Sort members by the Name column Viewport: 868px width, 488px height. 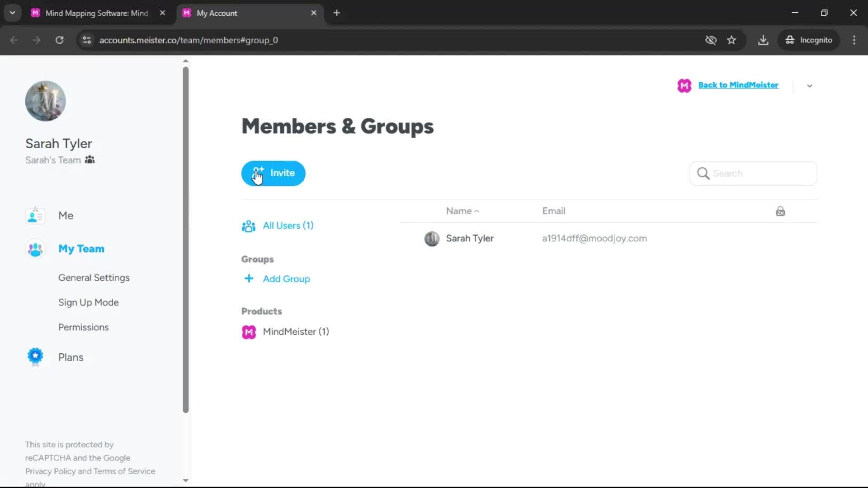click(x=462, y=211)
